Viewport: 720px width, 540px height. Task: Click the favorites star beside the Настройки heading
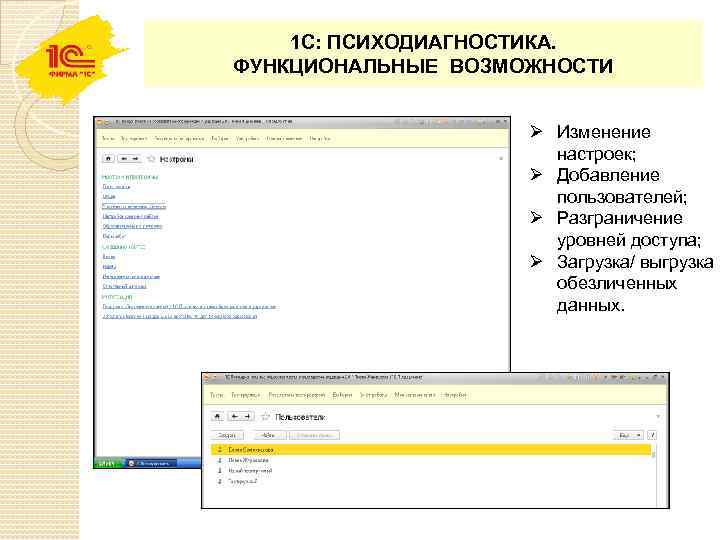(x=151, y=159)
